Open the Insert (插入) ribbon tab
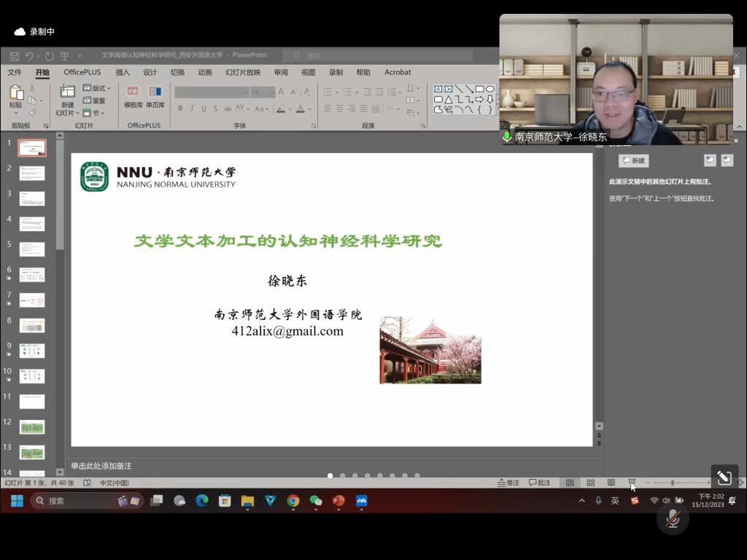This screenshot has width=747, height=560. (123, 72)
